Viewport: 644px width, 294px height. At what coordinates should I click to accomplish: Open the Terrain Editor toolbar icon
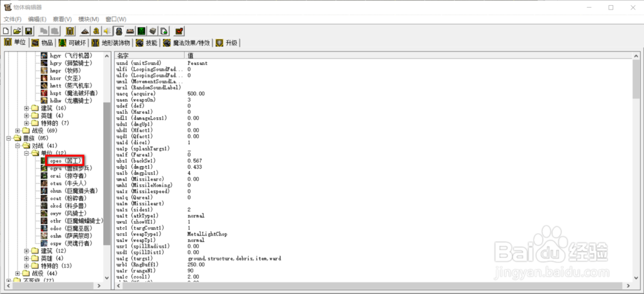tap(85, 31)
